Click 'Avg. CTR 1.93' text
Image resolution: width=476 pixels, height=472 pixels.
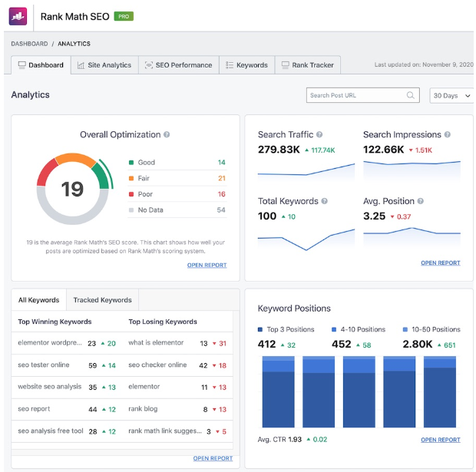click(279, 440)
